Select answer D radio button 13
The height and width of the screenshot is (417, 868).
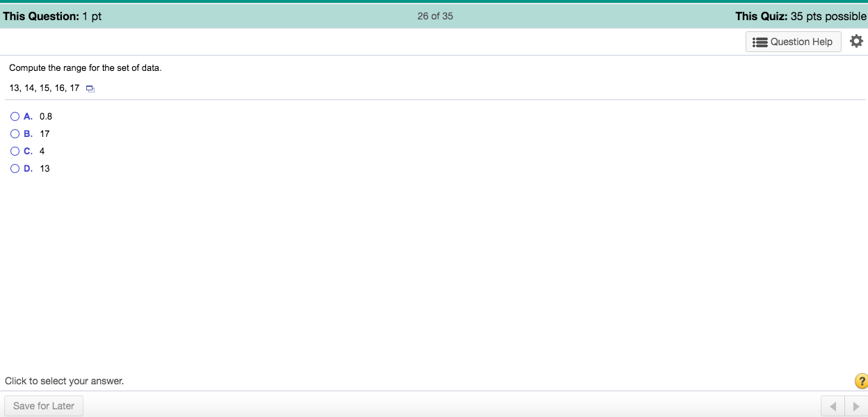(15, 168)
